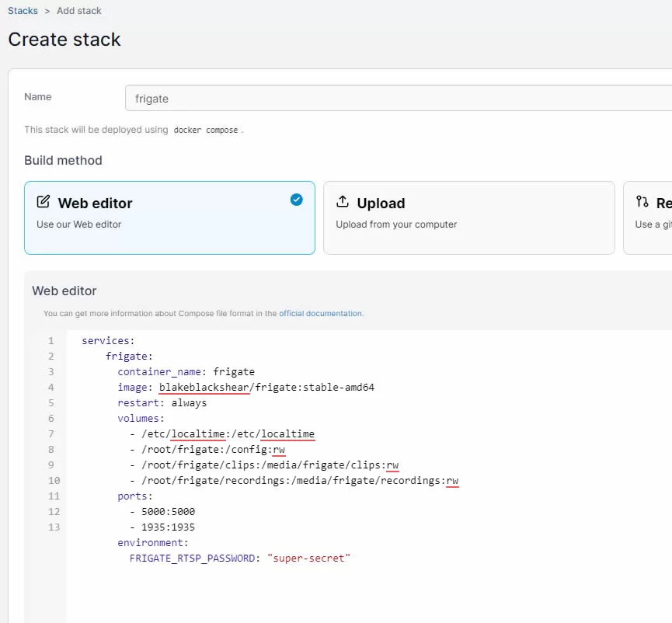This screenshot has height=623, width=672.
Task: Click the blue selected checkmark on Web editor
Action: pos(296,200)
